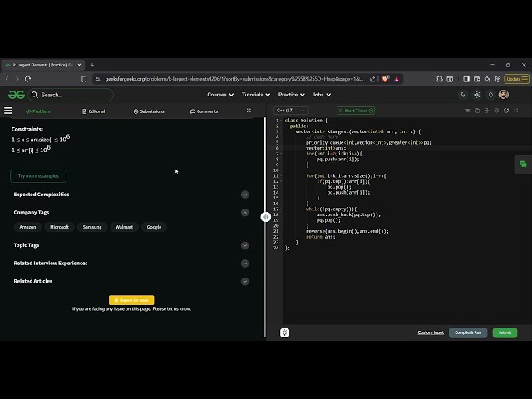Click the Compile & Run button
The image size is (532, 399).
click(468, 332)
